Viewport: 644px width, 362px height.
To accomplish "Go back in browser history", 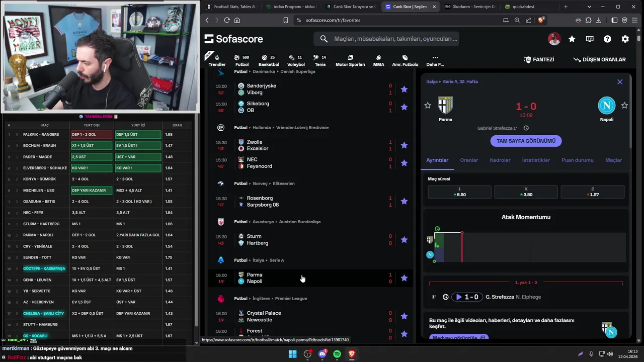I will 207,20.
